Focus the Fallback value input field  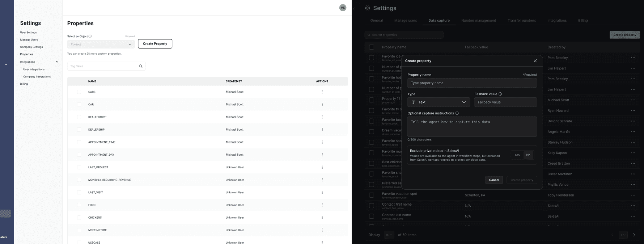(x=505, y=102)
